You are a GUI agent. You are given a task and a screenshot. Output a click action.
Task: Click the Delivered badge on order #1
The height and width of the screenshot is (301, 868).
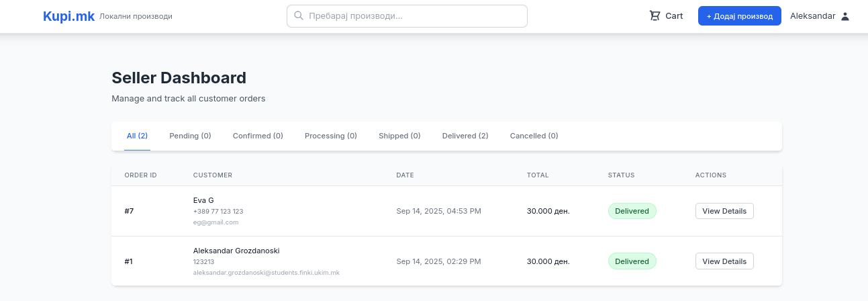coord(632,261)
